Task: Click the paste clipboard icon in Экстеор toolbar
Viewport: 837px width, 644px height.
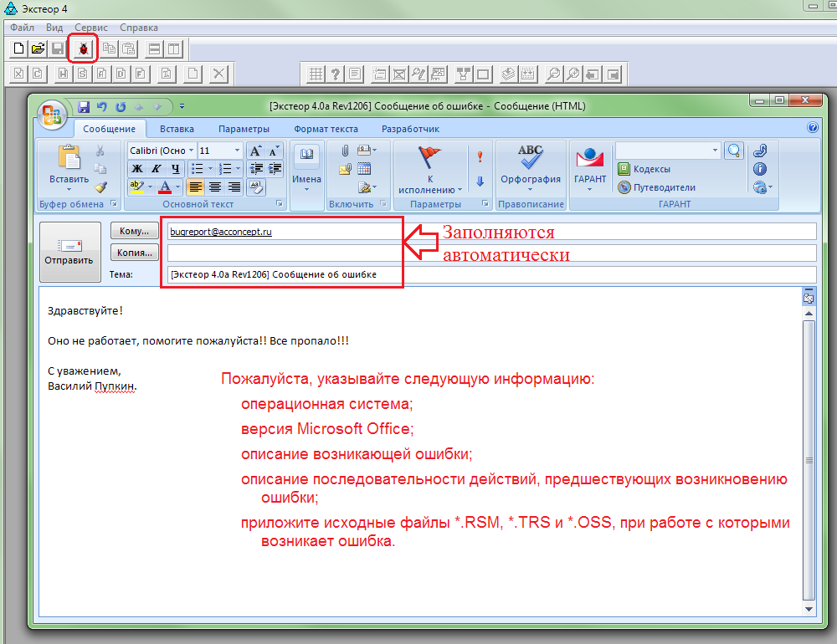Action: [x=129, y=49]
